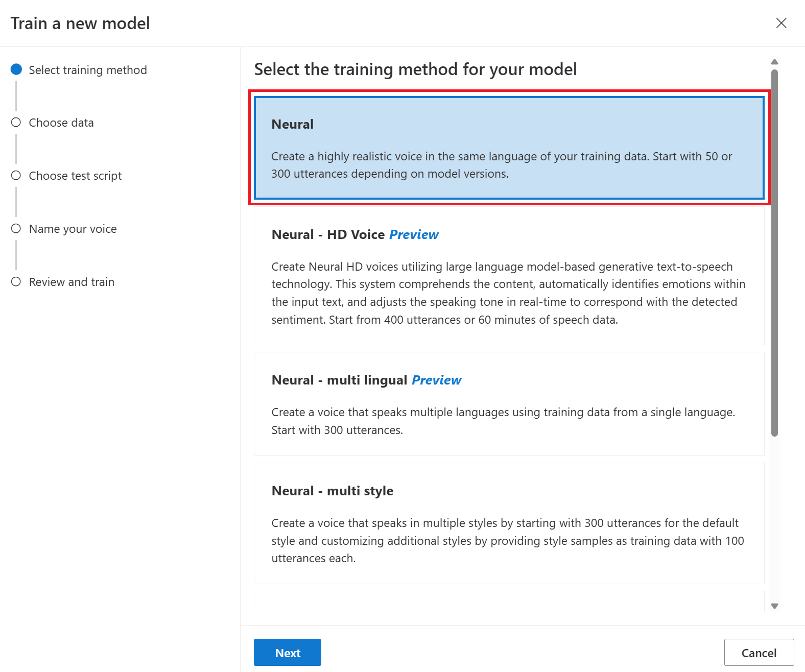Viewport: 805px width, 672px height.
Task: Click the Preview tag beside multi lingual
Action: pyautogui.click(x=436, y=380)
